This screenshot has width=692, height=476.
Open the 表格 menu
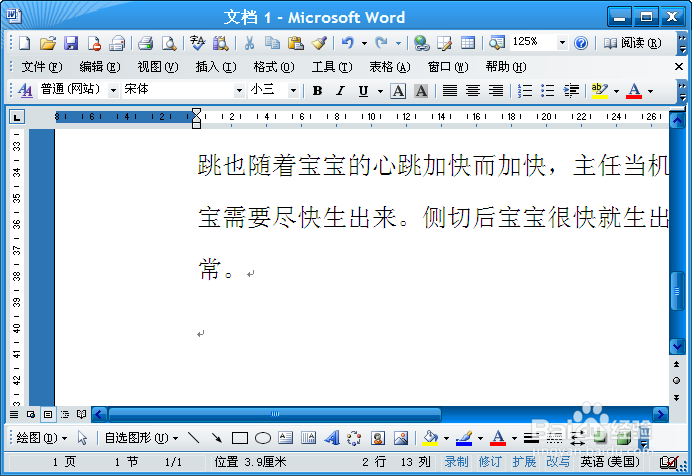tap(390, 67)
